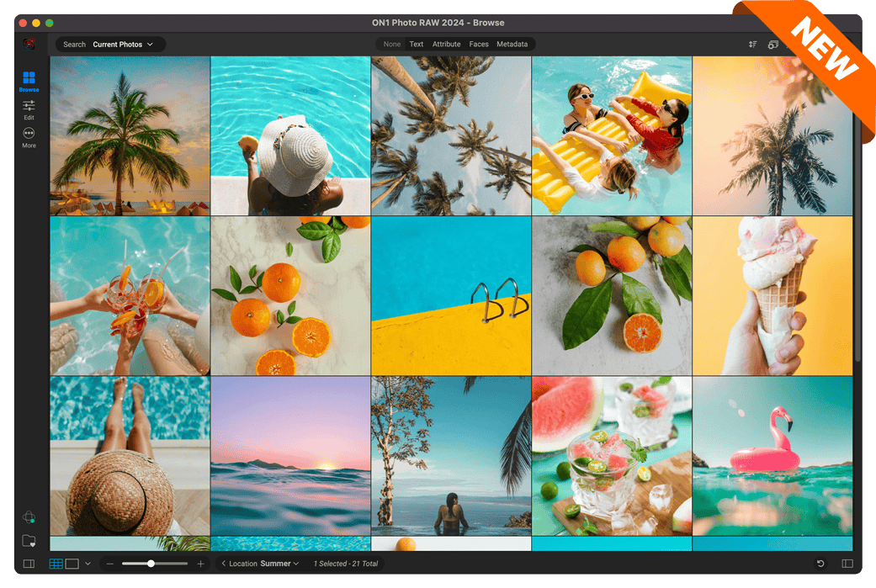The height and width of the screenshot is (588, 876).
Task: Expand the view mode chevron on bottom bar
Action: click(x=88, y=564)
